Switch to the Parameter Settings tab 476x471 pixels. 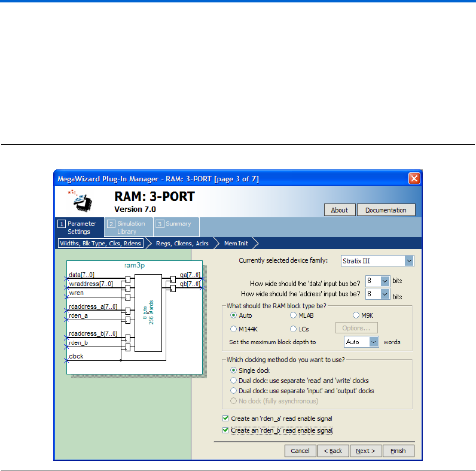(x=80, y=227)
